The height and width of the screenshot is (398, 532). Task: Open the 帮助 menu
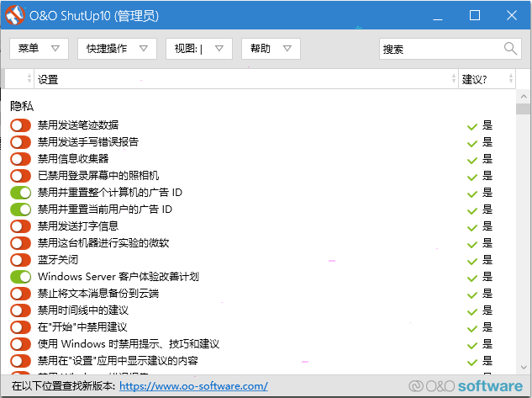pos(271,49)
